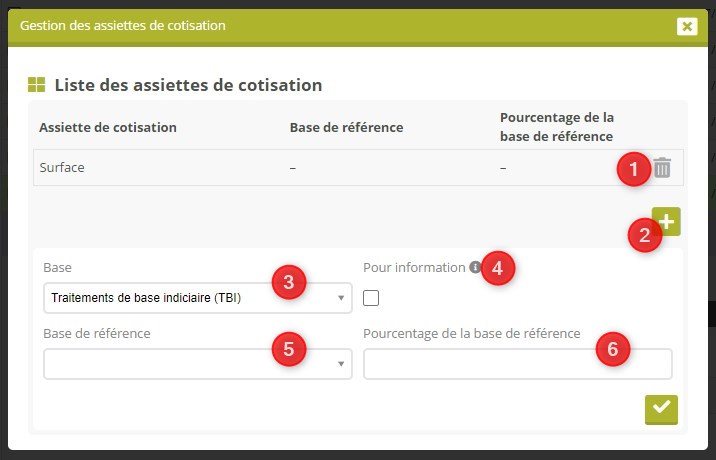Click the green plus add button
716x460 pixels.
[666, 221]
